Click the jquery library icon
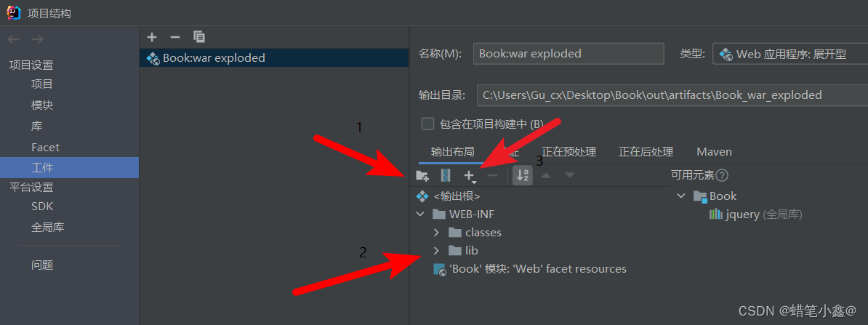Screen dimensions: 868x325 (716, 214)
